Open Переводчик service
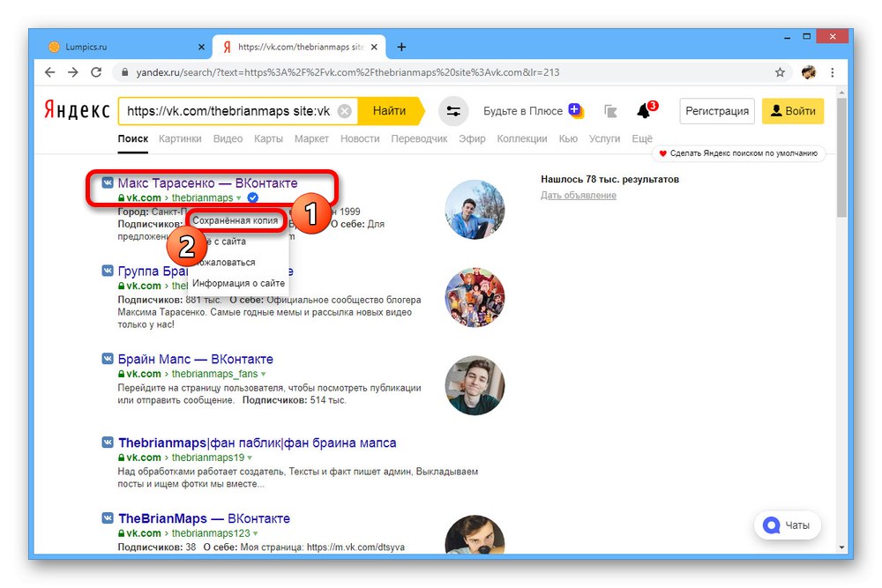The height and width of the screenshot is (588, 882). click(419, 139)
